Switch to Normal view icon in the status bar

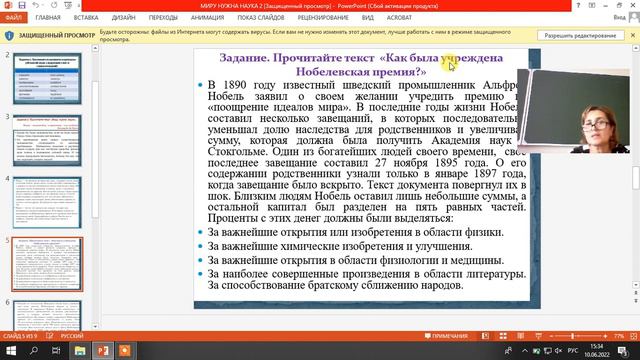pyautogui.click(x=485, y=336)
